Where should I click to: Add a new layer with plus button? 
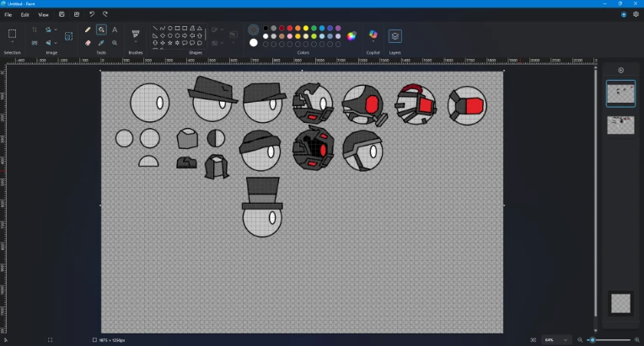(621, 71)
